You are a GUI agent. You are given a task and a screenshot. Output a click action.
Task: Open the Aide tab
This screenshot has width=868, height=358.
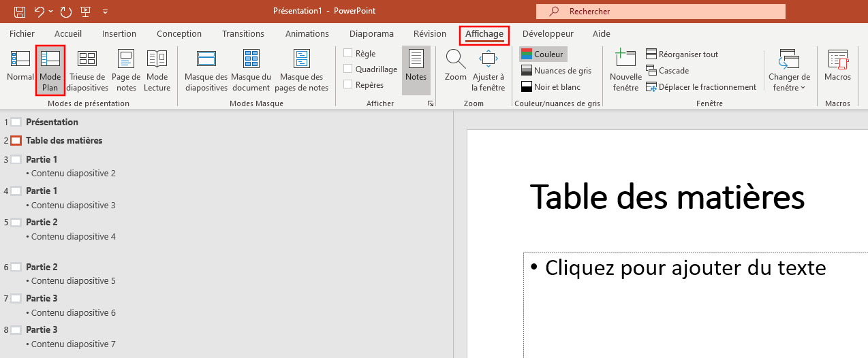click(602, 33)
